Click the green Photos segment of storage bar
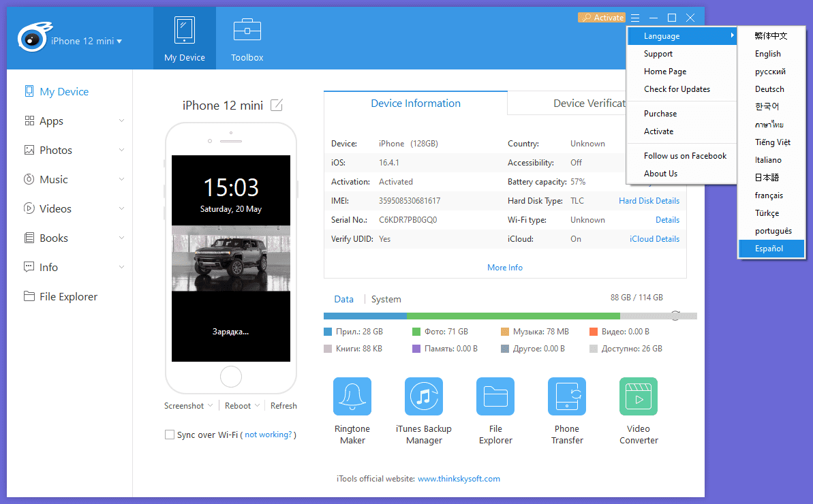The height and width of the screenshot is (504, 813). (513, 315)
